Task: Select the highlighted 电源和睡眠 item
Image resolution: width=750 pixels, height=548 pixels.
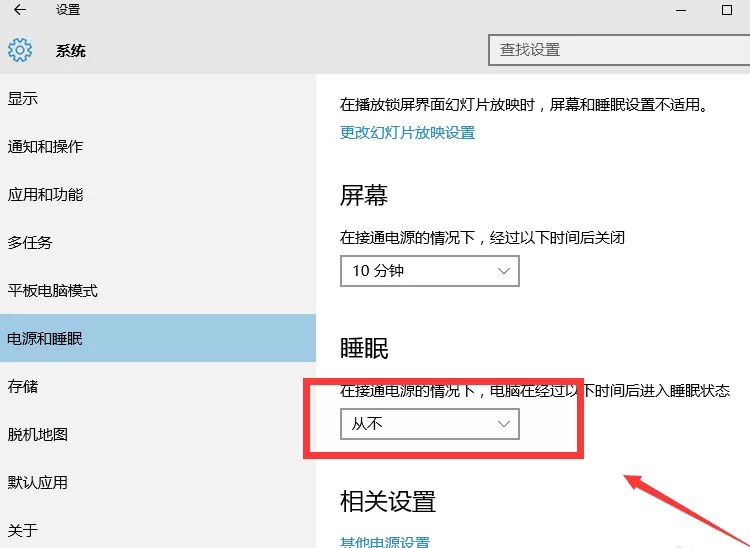Action: [158, 338]
